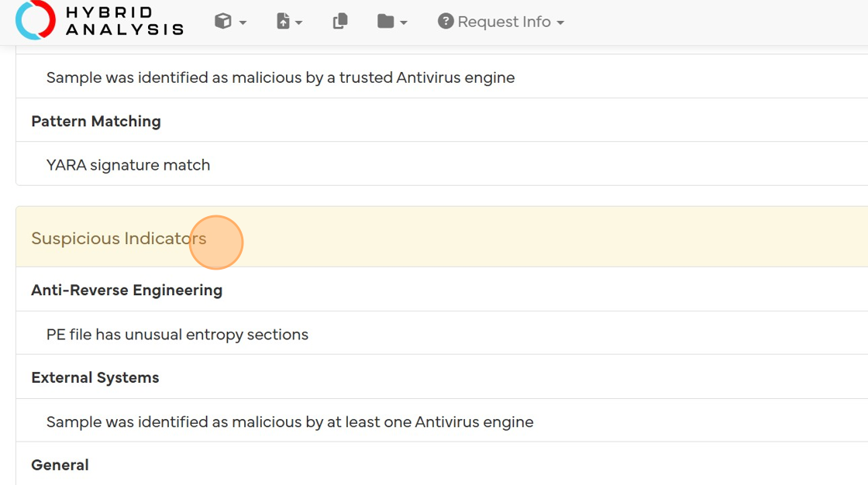This screenshot has width=868, height=485.
Task: Select the trusted Antivirus engine indicator
Action: pos(280,77)
